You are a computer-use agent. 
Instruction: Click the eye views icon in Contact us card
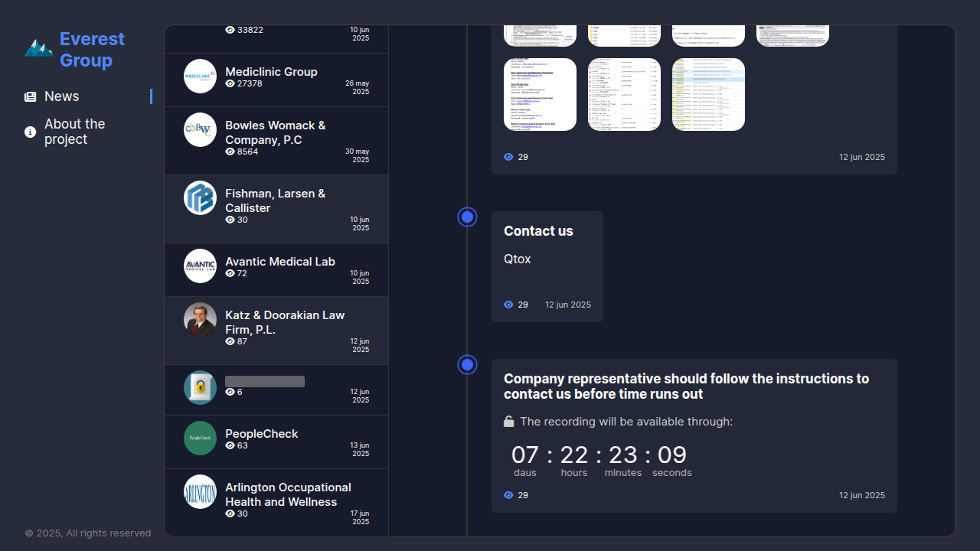tap(508, 305)
